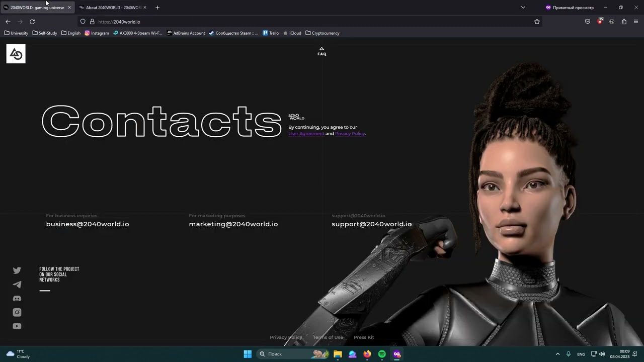Image resolution: width=644 pixels, height=362 pixels.
Task: Click the 2040WORLD logo in page corner
Action: point(16,54)
